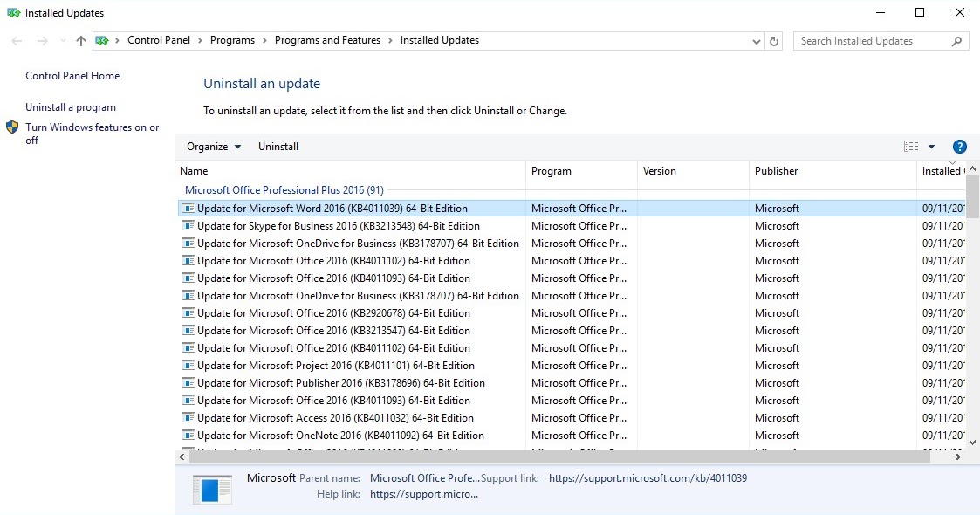Navigate to Control Panel breadcrumb
Viewport: 980px width, 515px height.
[159, 40]
